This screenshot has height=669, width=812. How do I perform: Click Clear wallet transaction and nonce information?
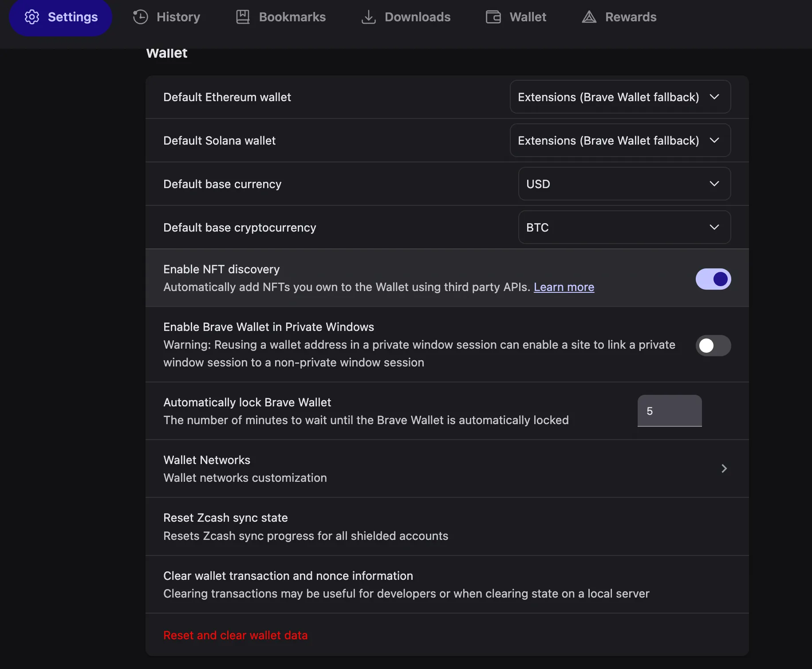pyautogui.click(x=447, y=584)
